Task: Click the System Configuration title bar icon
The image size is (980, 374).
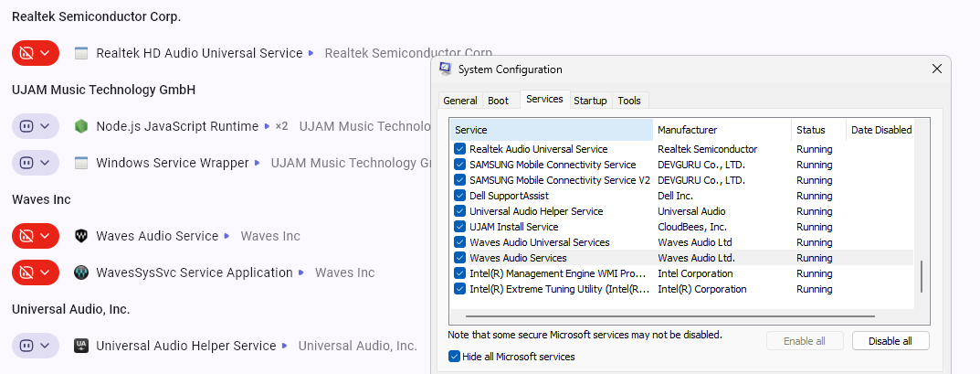Action: [x=445, y=69]
